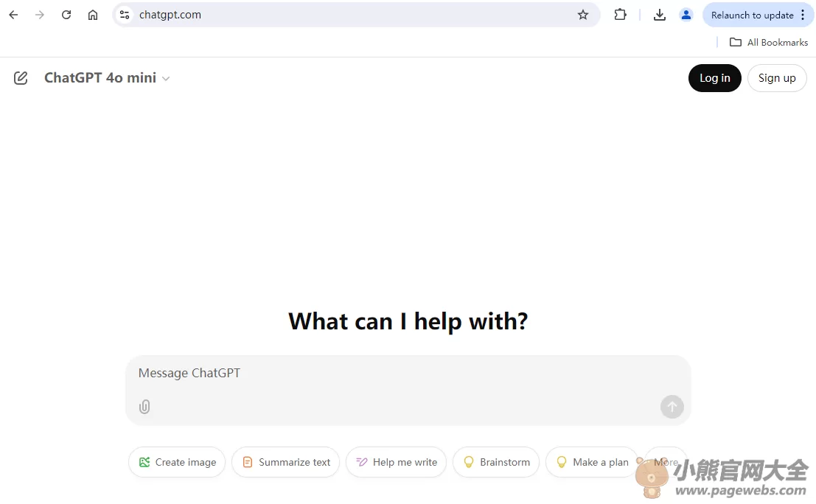
Task: View site information icon in address bar
Action: 125,15
